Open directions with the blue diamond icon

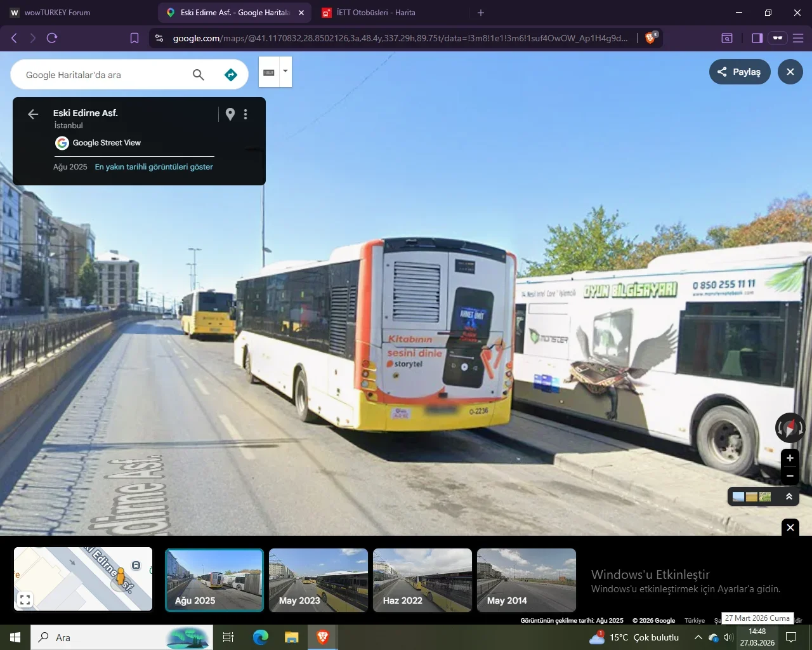[x=231, y=75]
